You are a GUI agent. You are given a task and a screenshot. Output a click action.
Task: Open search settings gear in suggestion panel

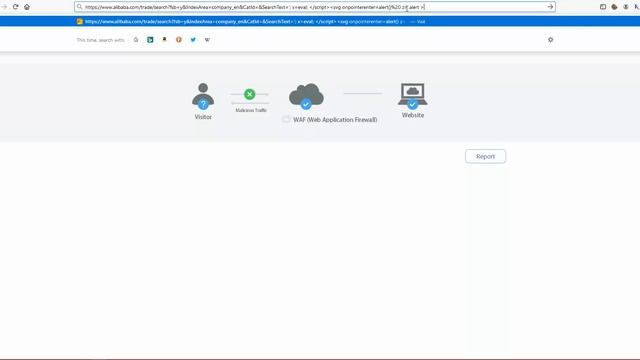coord(551,40)
